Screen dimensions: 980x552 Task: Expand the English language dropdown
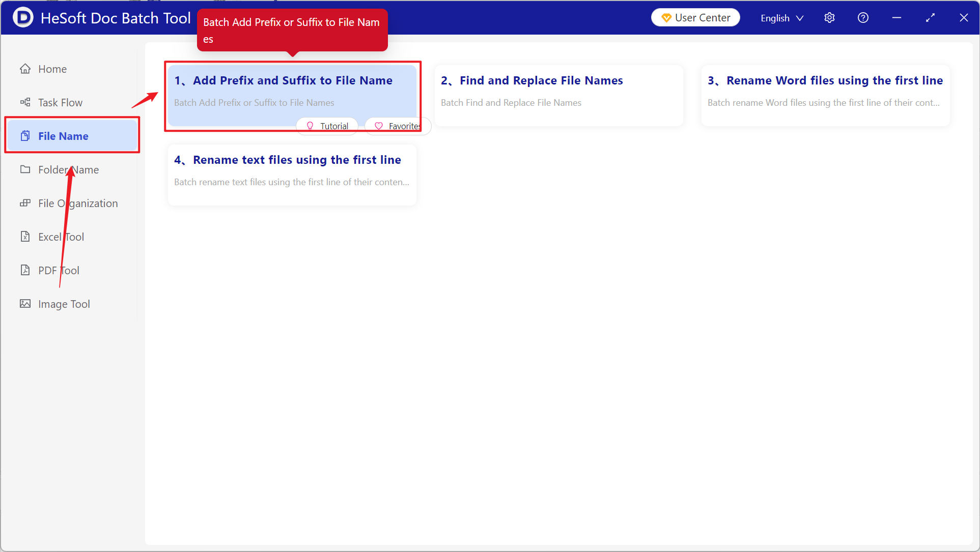(782, 18)
